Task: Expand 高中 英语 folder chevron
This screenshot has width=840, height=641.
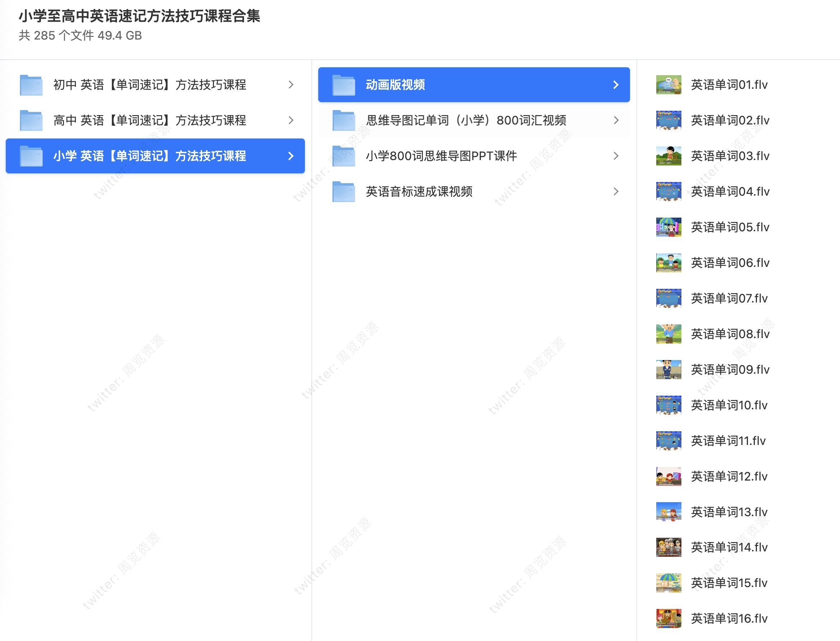Action: pyautogui.click(x=291, y=120)
